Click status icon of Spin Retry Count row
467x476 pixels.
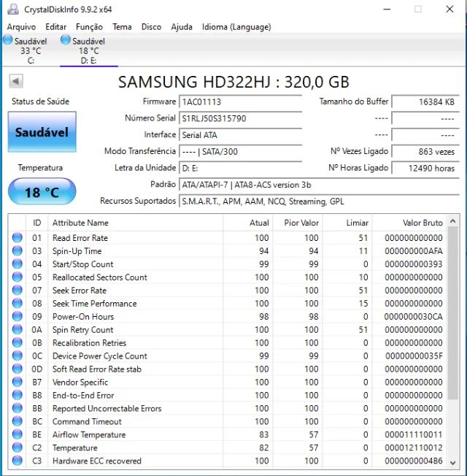18,329
